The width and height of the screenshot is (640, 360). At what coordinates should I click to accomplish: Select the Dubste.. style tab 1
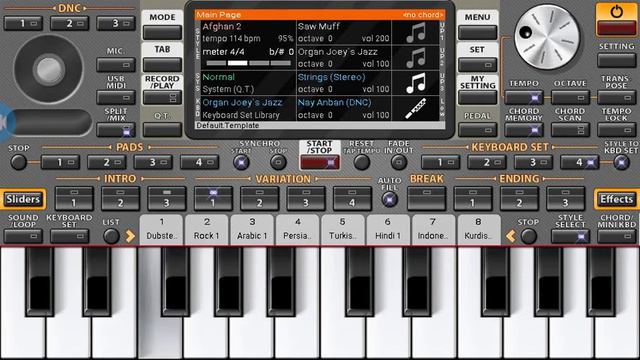coord(162,229)
